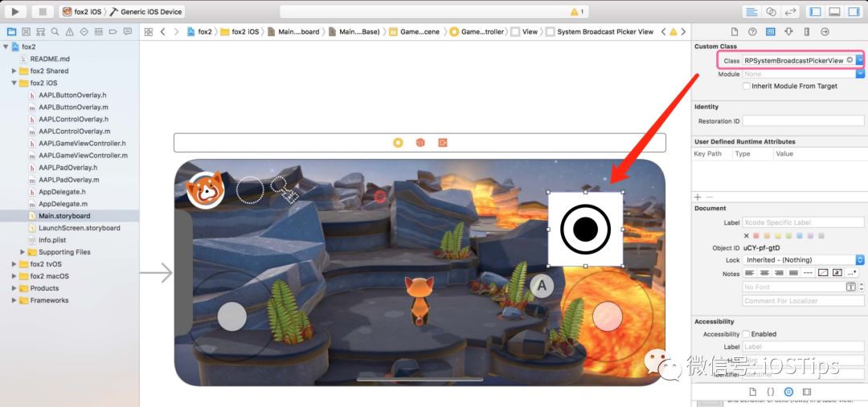Viewport: 868px width, 407px height.
Task: Click the Restoration ID field
Action: click(803, 120)
